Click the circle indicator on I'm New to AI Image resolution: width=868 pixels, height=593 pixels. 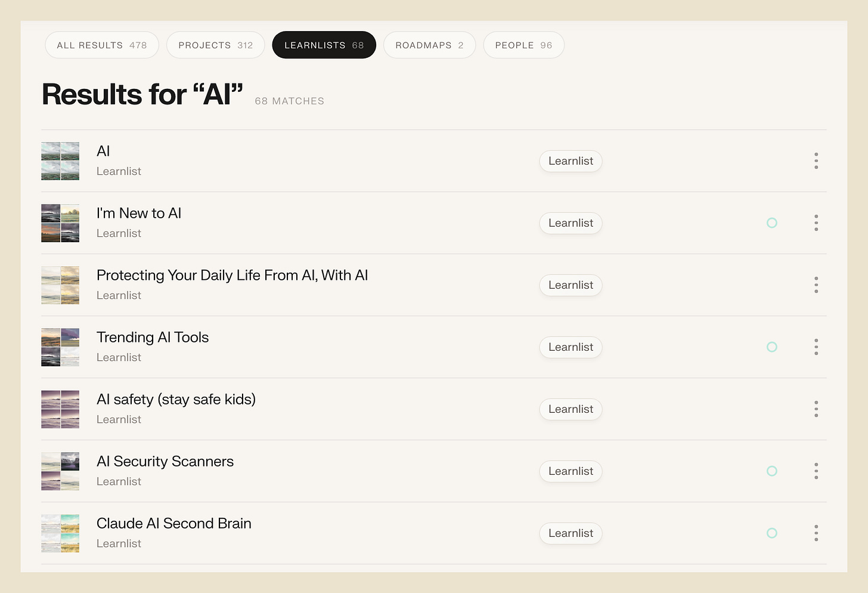(772, 223)
